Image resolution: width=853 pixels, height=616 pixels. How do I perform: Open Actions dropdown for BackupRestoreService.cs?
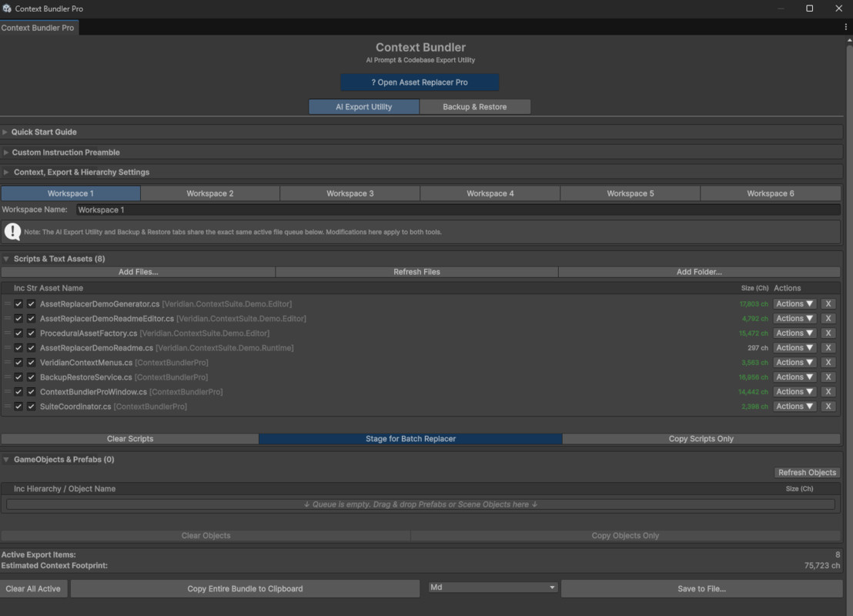coord(794,377)
